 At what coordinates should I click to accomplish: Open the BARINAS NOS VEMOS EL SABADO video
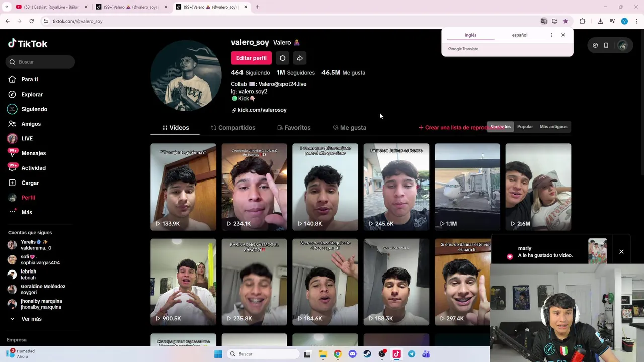[x=254, y=282]
